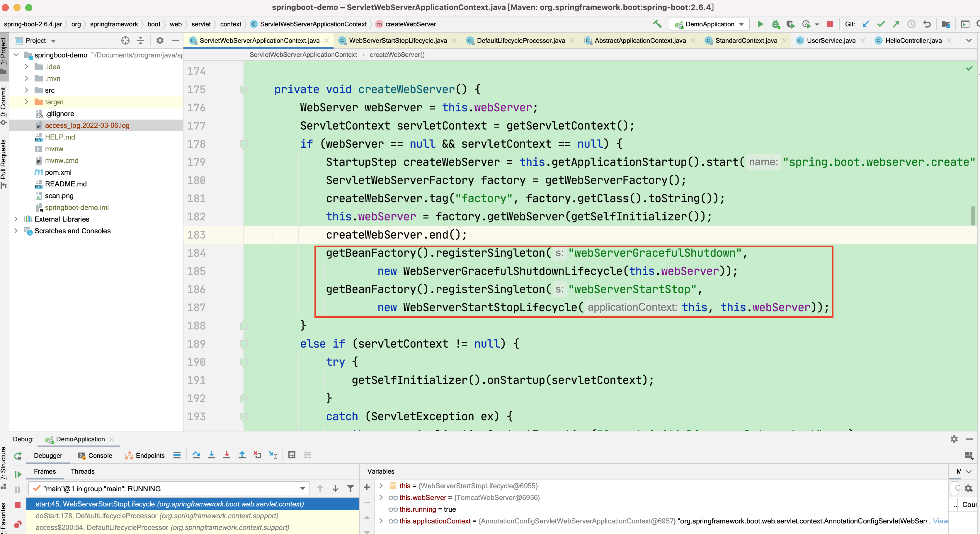Click Step Into debugger icon
The width and height of the screenshot is (980, 534).
(212, 455)
